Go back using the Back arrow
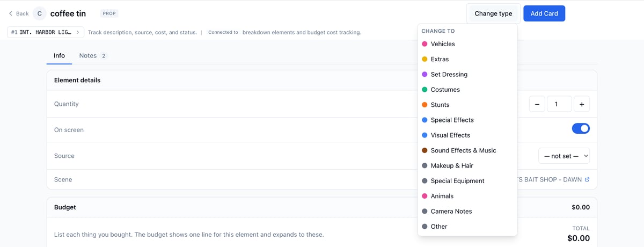644x247 pixels. 19,13
